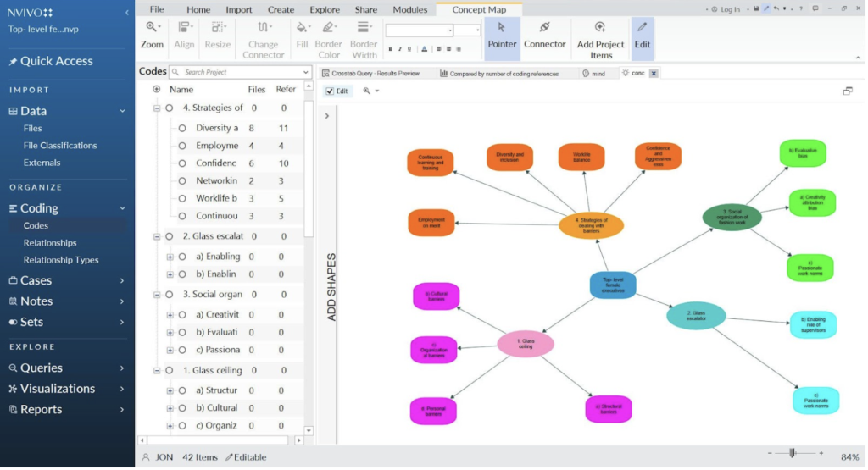
Task: Select the Pointer tool
Action: coord(502,36)
